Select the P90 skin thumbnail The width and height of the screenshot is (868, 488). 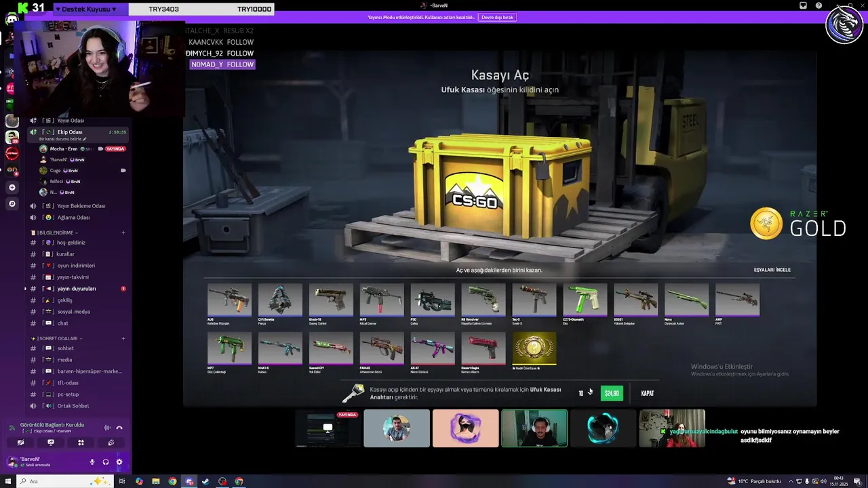click(433, 300)
